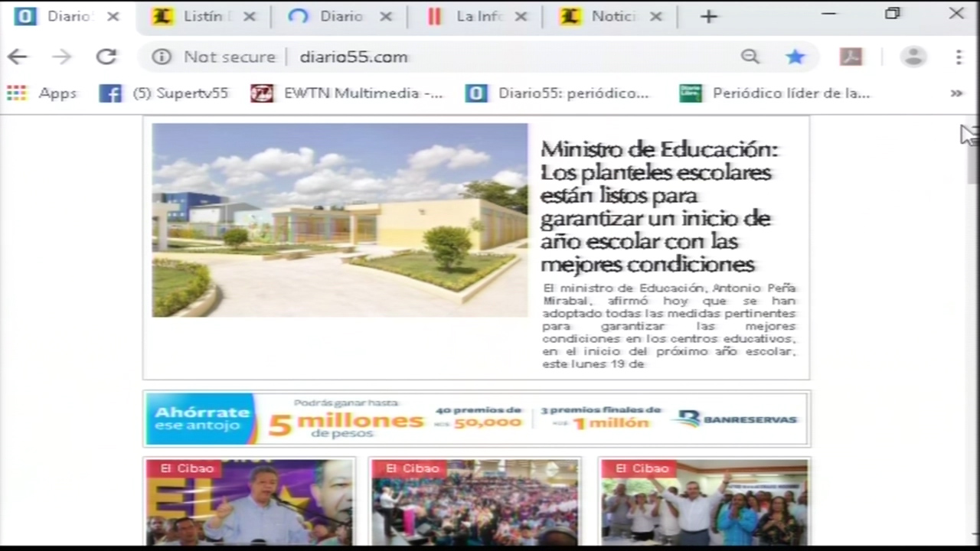Click the Chrome profile avatar icon
Viewport: 980px width, 551px height.
click(x=914, y=57)
